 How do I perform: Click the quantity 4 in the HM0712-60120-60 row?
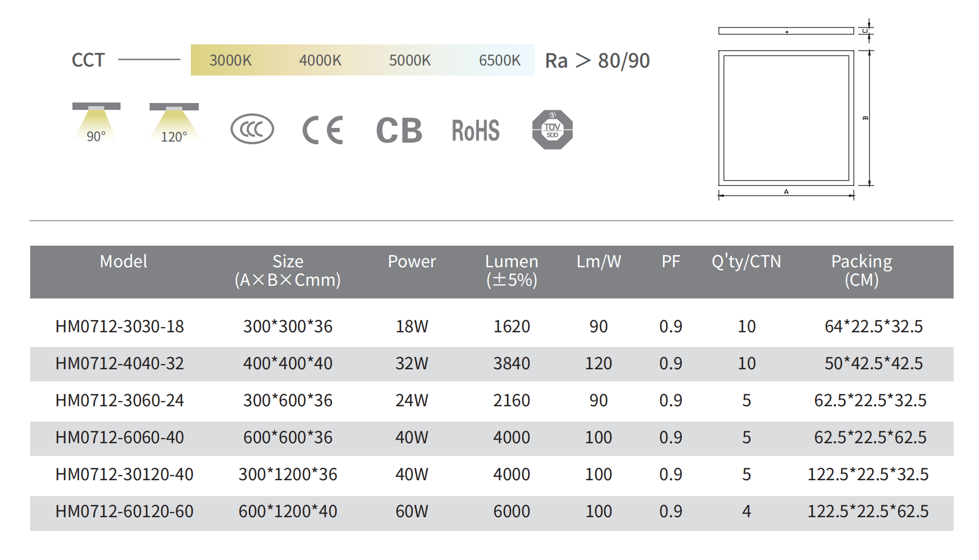(746, 511)
